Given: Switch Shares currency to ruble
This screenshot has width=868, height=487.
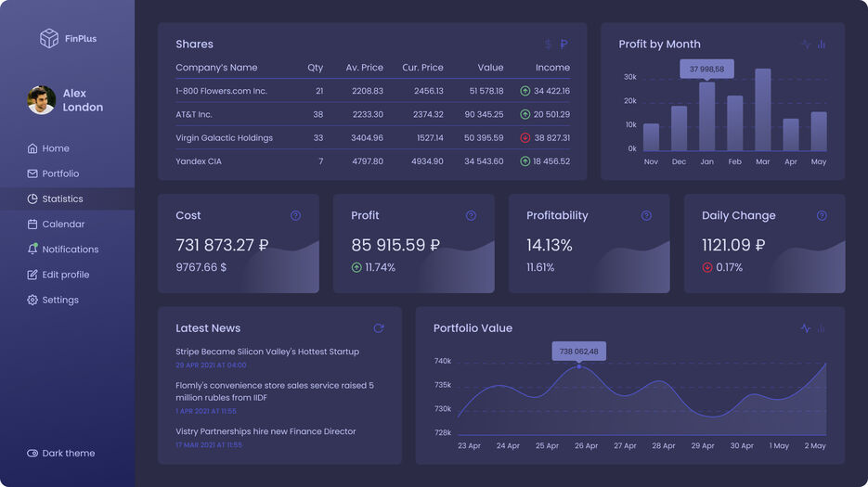Looking at the screenshot, I should 564,44.
